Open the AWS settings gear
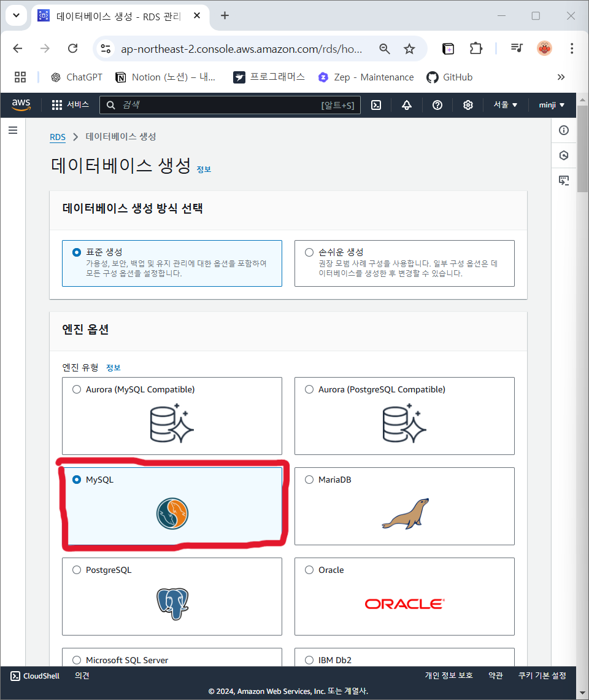 (x=468, y=105)
